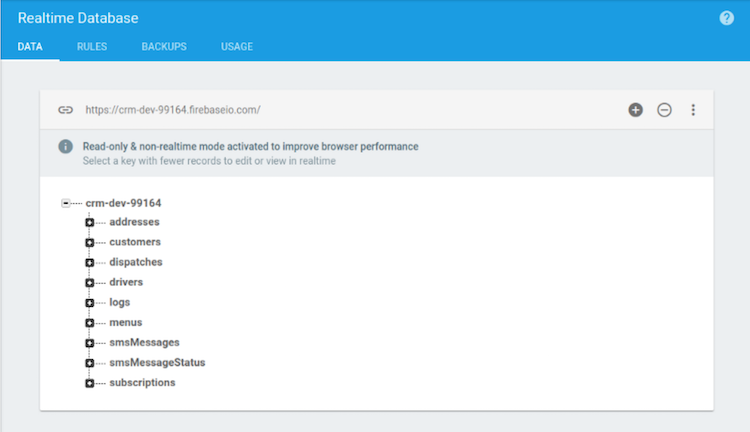The width and height of the screenshot is (750, 432).
Task: Select the smsMessageStatus key label
Action: click(157, 363)
